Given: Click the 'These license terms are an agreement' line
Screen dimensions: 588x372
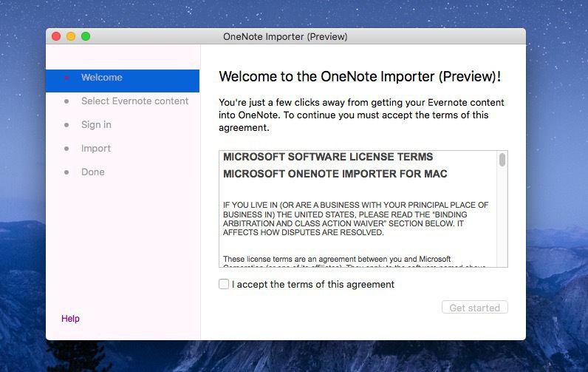Looking at the screenshot, I should tap(337, 259).
